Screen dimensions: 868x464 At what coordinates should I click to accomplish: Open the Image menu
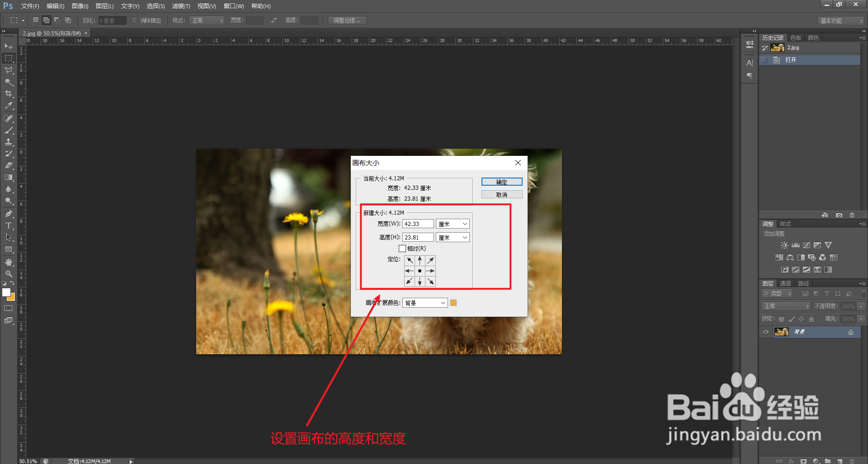click(x=80, y=6)
